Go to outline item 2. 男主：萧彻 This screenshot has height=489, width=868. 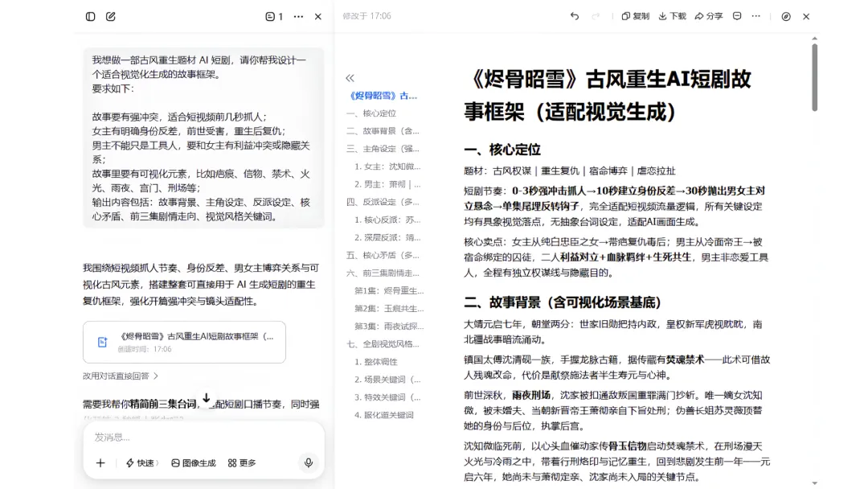[x=387, y=184]
